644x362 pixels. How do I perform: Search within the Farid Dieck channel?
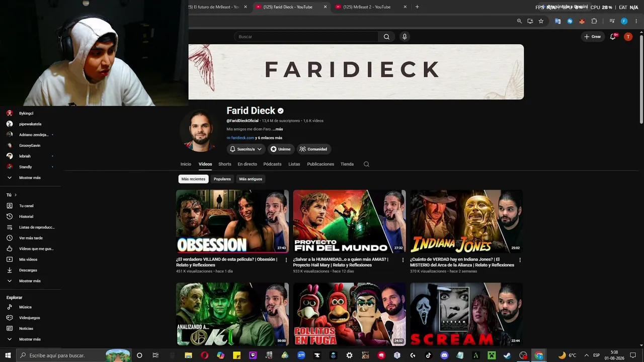coord(366,164)
